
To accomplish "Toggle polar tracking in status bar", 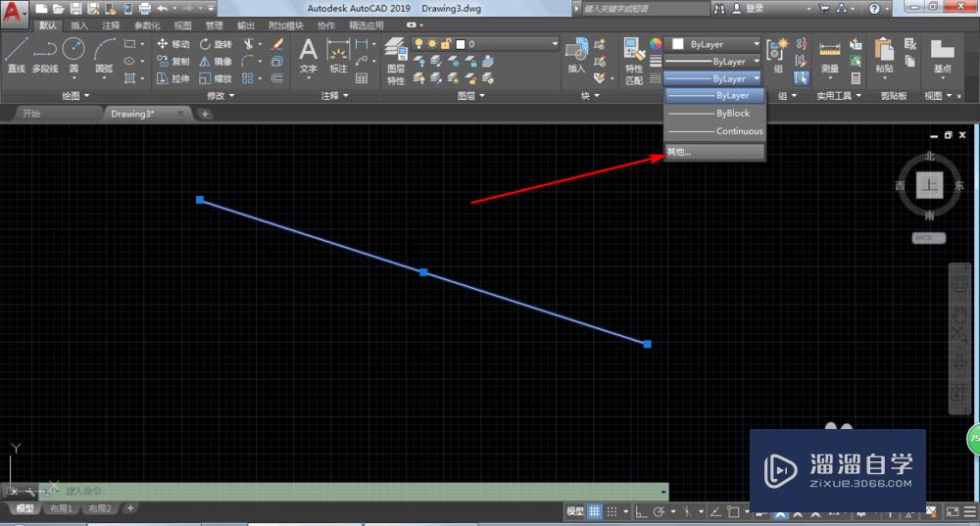I will tap(659, 511).
